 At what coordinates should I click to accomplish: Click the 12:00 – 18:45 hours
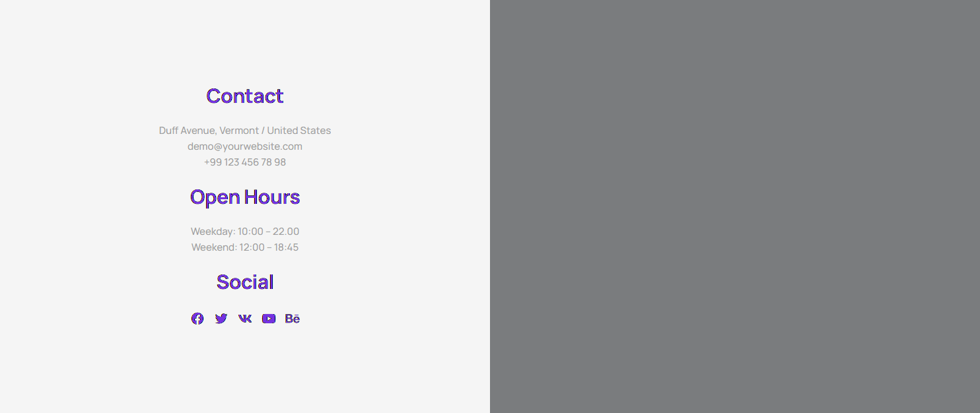pos(269,247)
